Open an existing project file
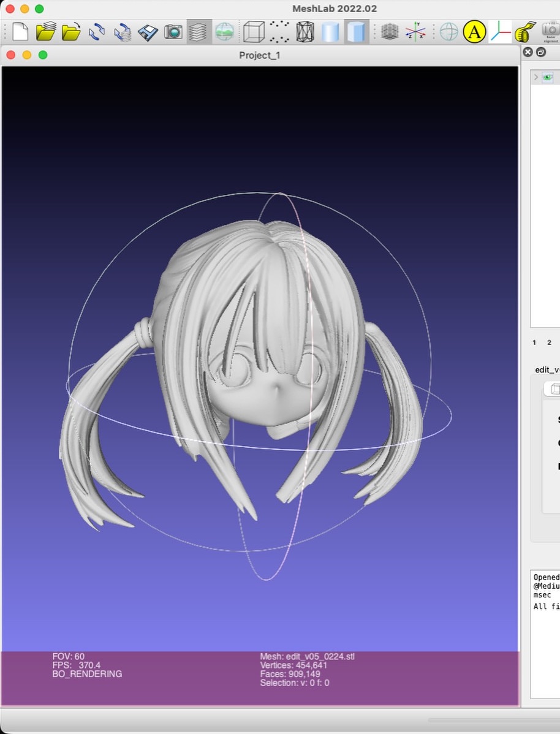Image resolution: width=560 pixels, height=734 pixels. click(45, 32)
